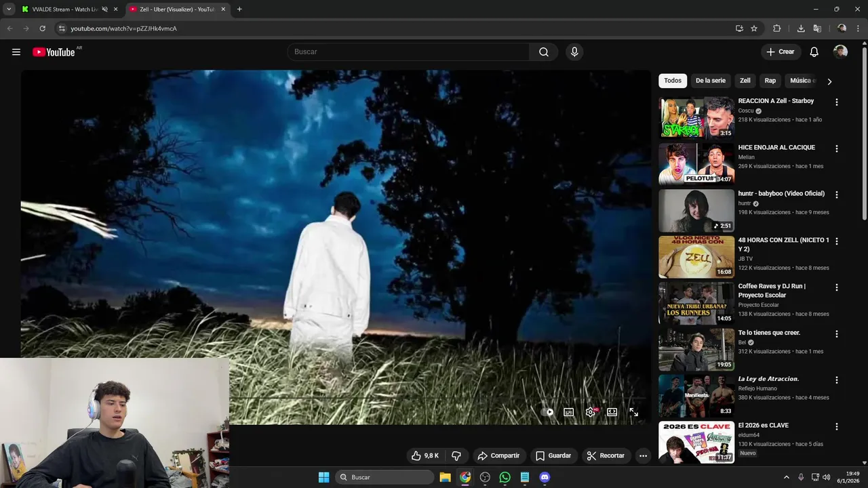Share the video with Compartir

[x=498, y=455]
